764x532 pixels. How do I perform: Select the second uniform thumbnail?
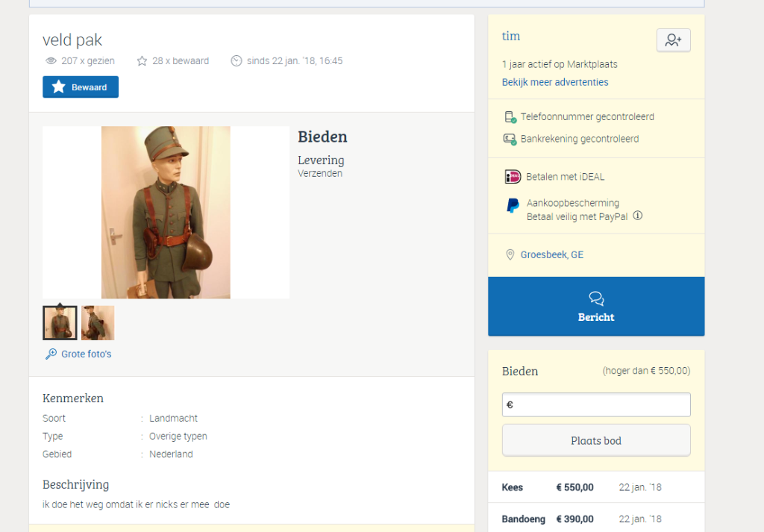coord(98,322)
